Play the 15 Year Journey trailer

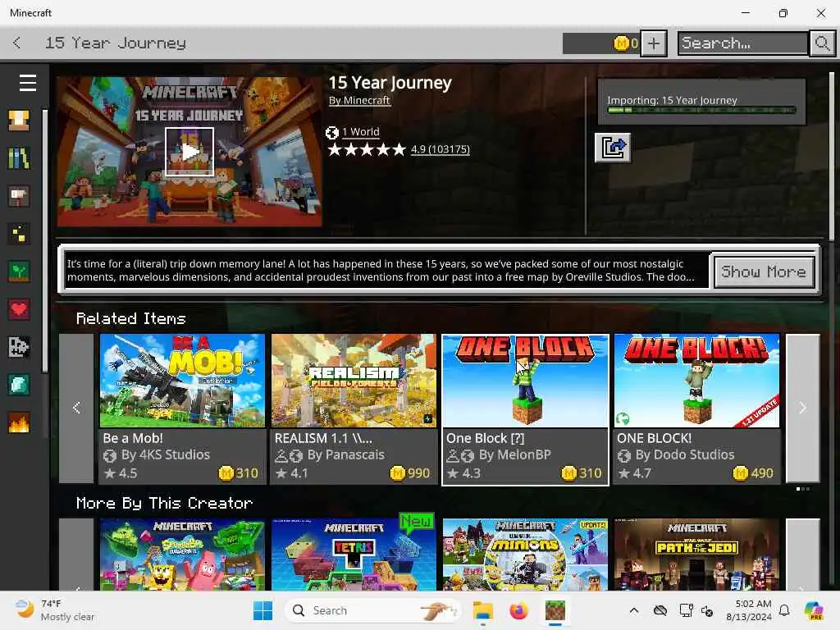[189, 152]
